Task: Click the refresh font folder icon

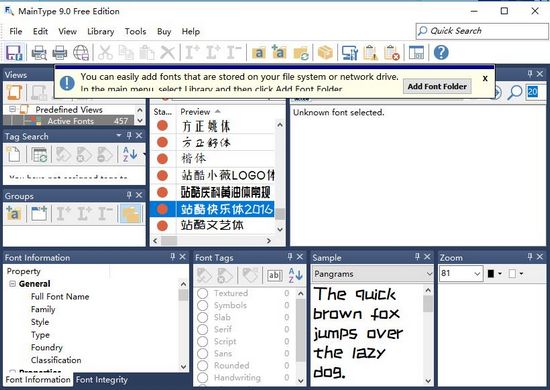Action: pos(301,53)
